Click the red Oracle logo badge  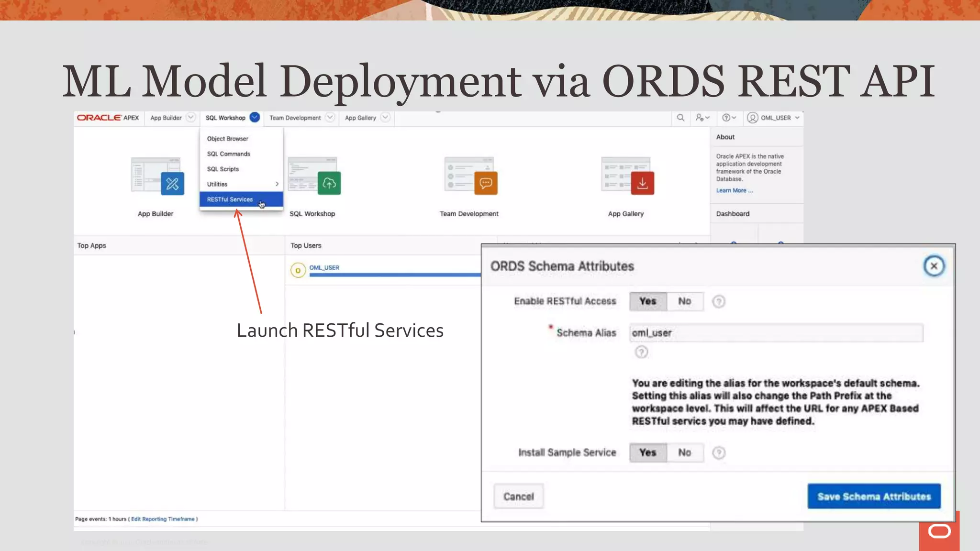939,531
